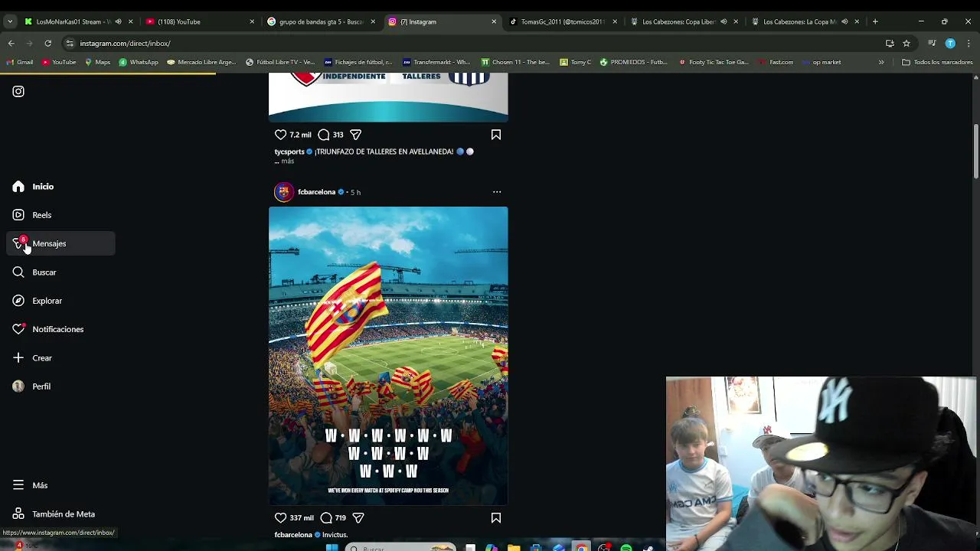The image size is (980, 551).
Task: Like the tycsports post with heart icon
Action: point(280,135)
